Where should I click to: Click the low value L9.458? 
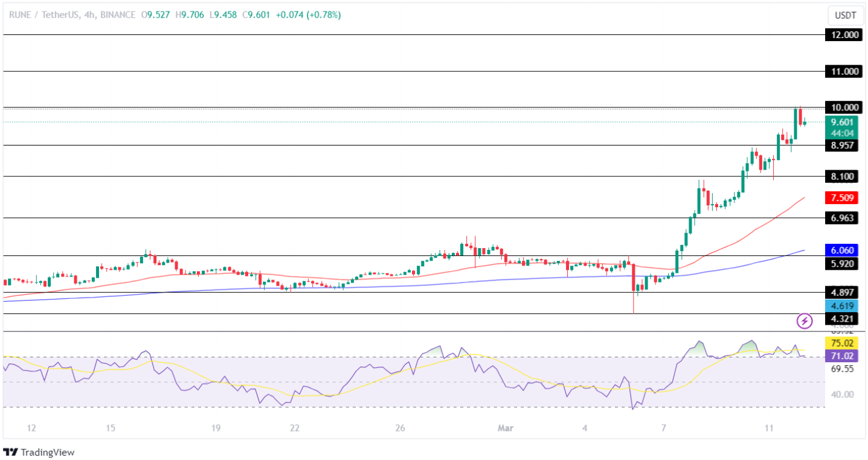(223, 15)
